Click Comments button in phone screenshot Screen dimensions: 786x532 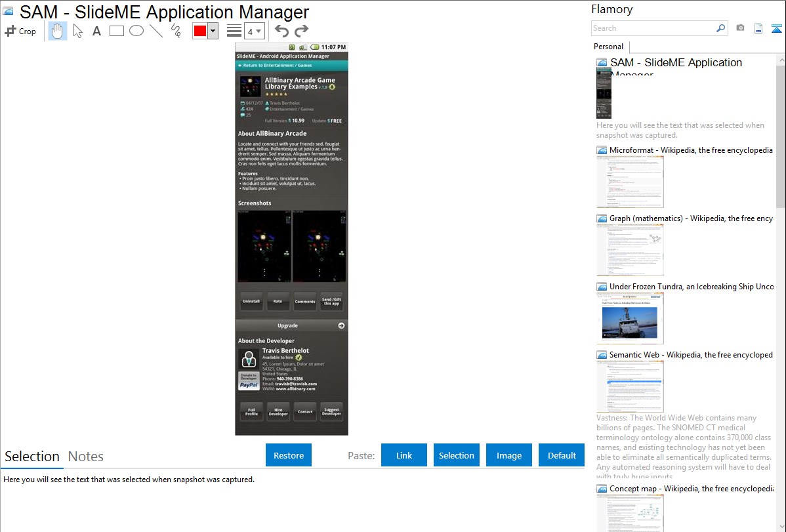(305, 301)
